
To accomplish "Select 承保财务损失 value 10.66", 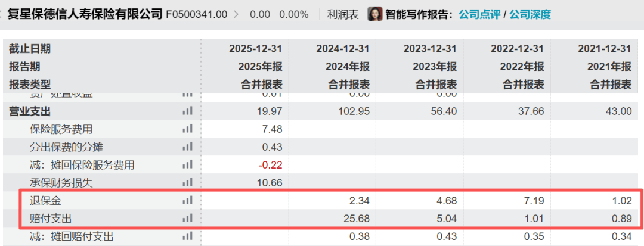I will pyautogui.click(x=270, y=182).
